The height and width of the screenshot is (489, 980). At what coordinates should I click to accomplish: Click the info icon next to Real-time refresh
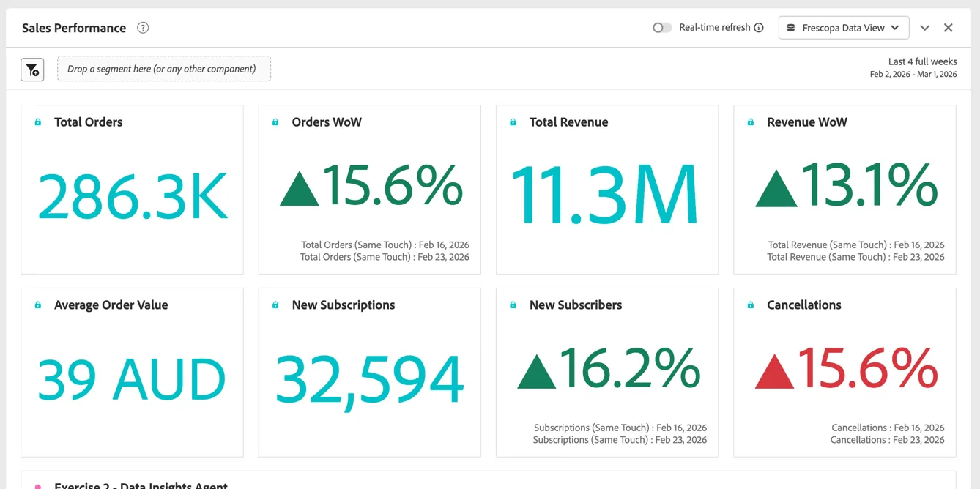(759, 28)
